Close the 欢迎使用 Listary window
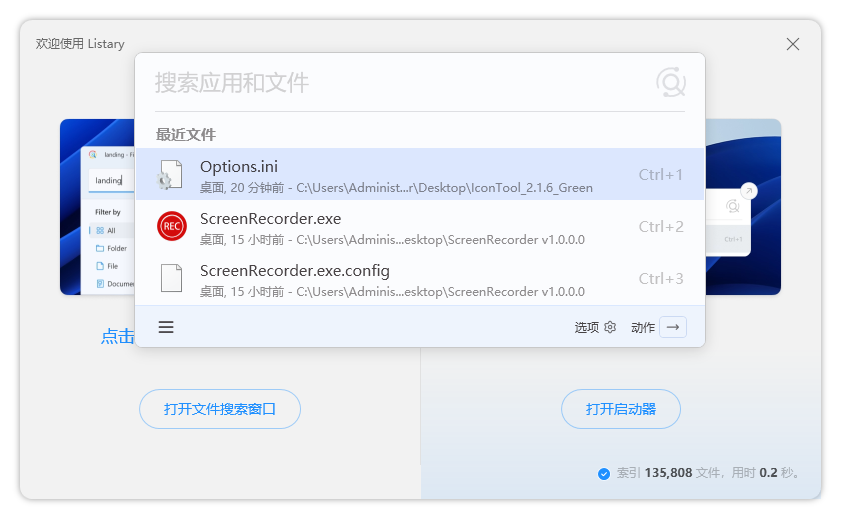This screenshot has height=519, width=841. (793, 44)
